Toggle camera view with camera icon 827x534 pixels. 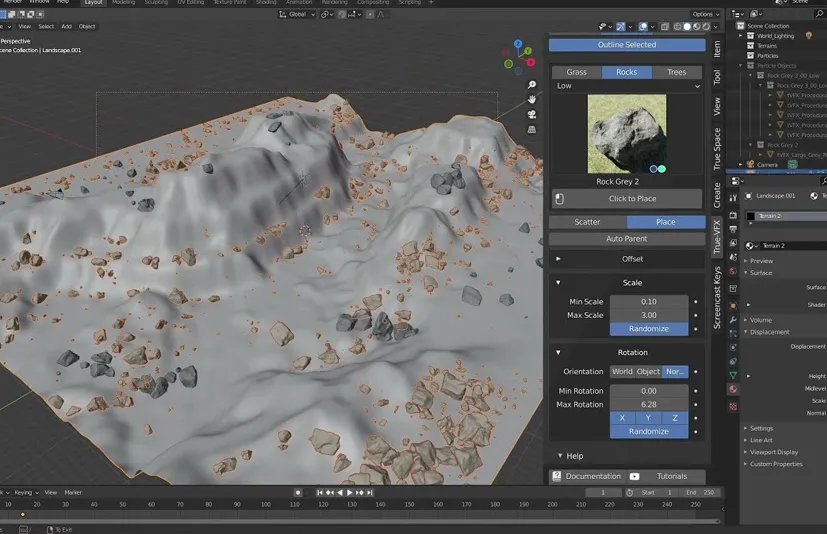(x=532, y=115)
